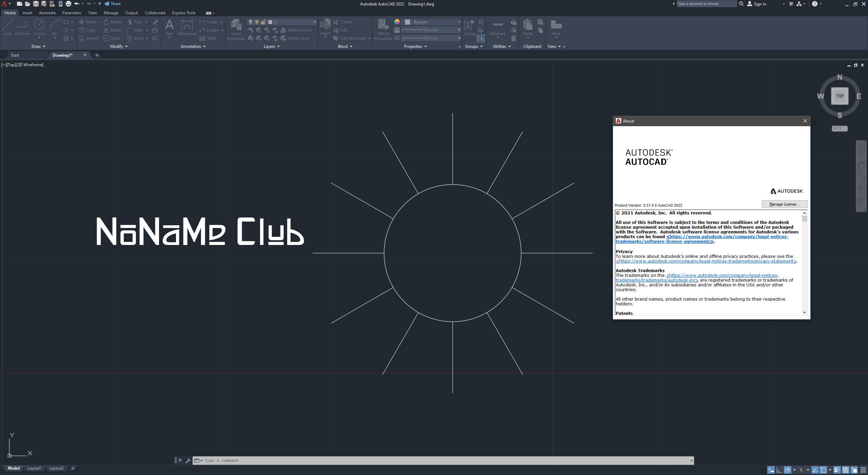868x475 pixels.
Task: Open the software-license-agreements link
Action: 702,239
